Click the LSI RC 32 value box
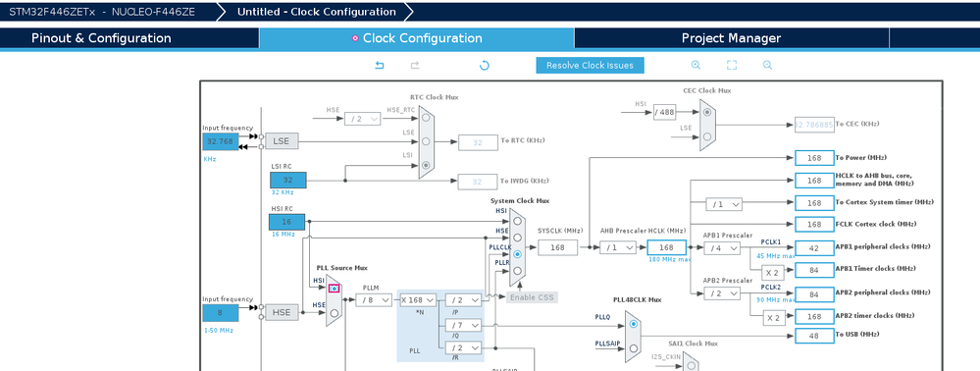 coord(288,181)
